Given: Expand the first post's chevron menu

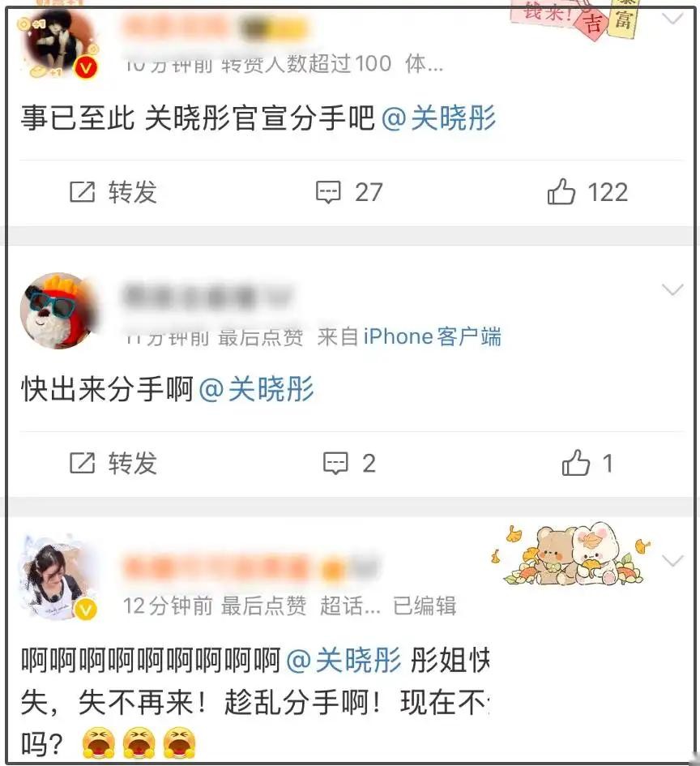Looking at the screenshot, I should pyautogui.click(x=672, y=19).
